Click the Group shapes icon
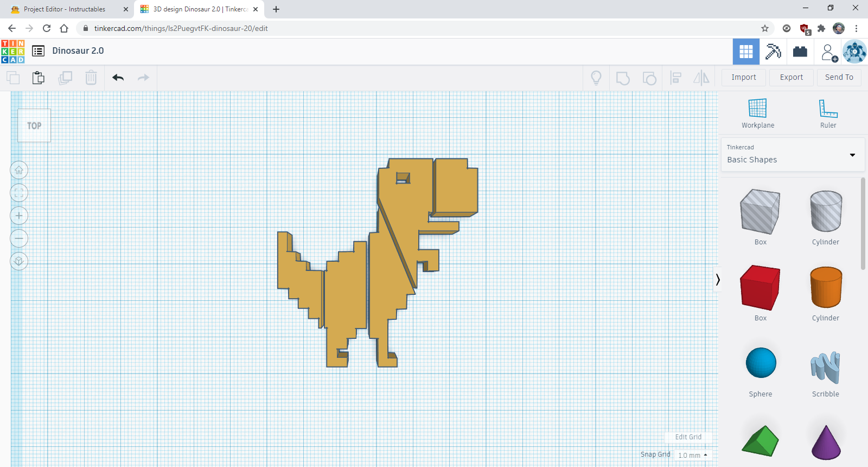 pyautogui.click(x=623, y=78)
